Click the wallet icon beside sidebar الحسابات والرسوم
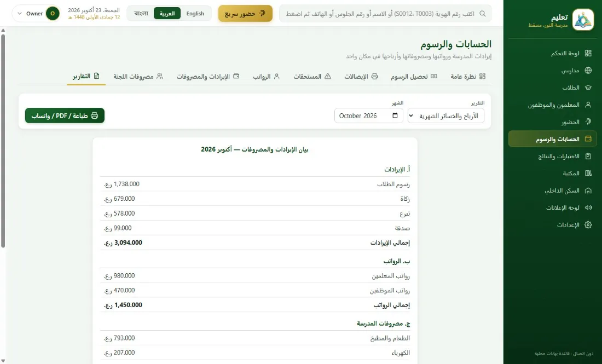The image size is (602, 364). (588, 138)
